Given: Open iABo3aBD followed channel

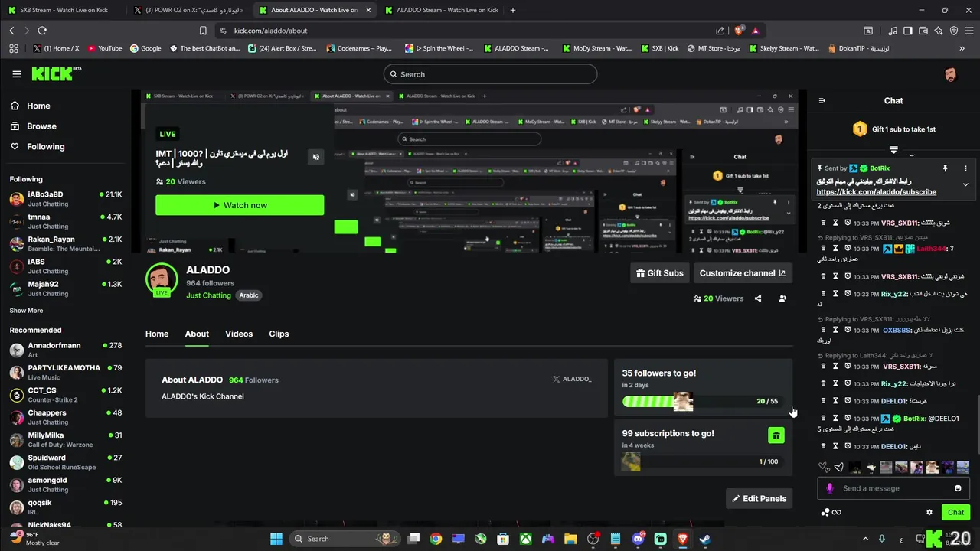Looking at the screenshot, I should coord(66,199).
